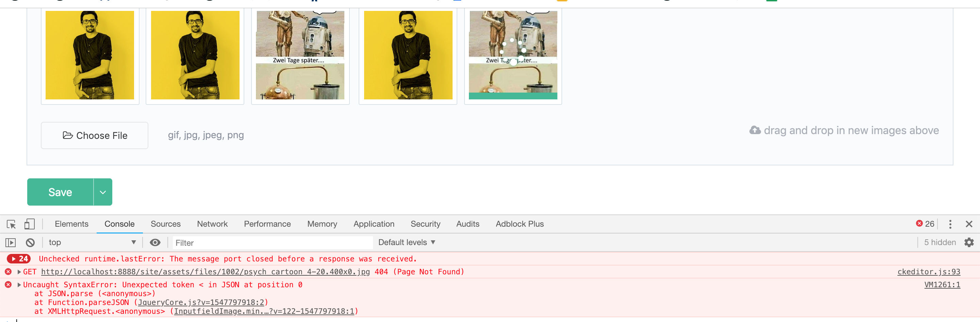980x322 pixels.
Task: Open the JavaScript context dropdown showing top
Action: click(x=91, y=242)
